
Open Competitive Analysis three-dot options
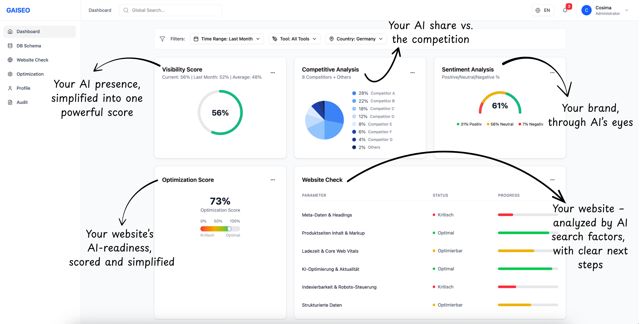(x=412, y=72)
